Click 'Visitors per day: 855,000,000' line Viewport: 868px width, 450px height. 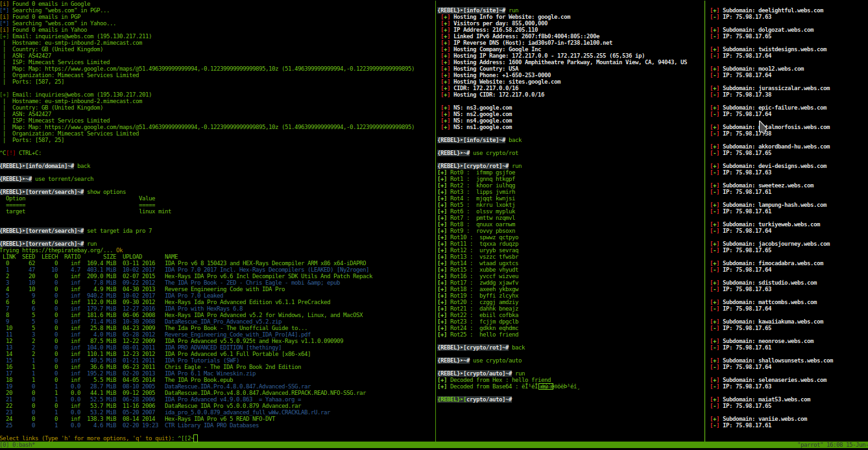click(x=494, y=23)
